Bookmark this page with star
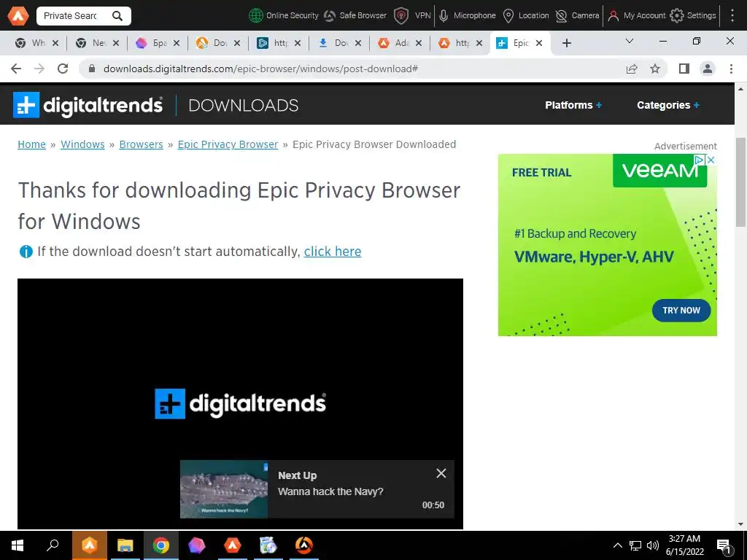The width and height of the screenshot is (747, 560). coord(655,69)
